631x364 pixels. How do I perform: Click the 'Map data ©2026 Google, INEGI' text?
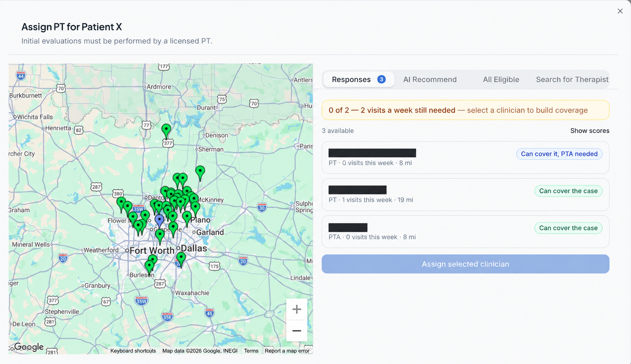point(200,351)
